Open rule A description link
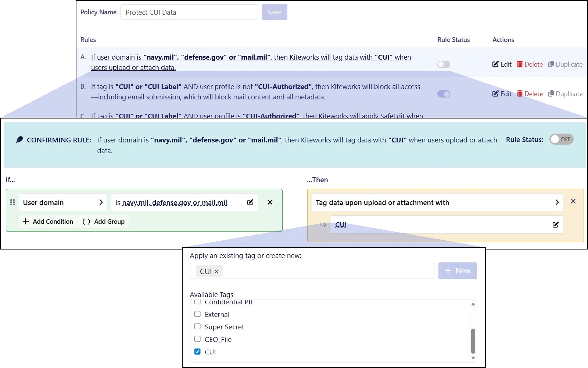Screen dimensions: 588x368 tap(251, 62)
